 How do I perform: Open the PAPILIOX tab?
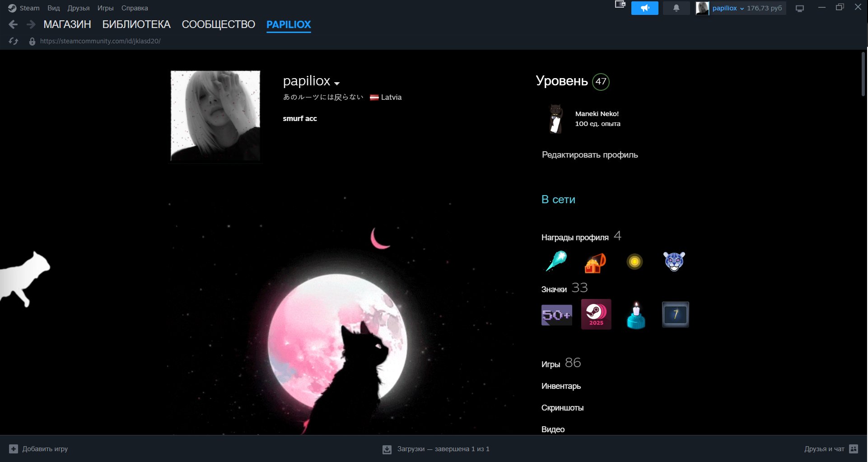(x=289, y=24)
